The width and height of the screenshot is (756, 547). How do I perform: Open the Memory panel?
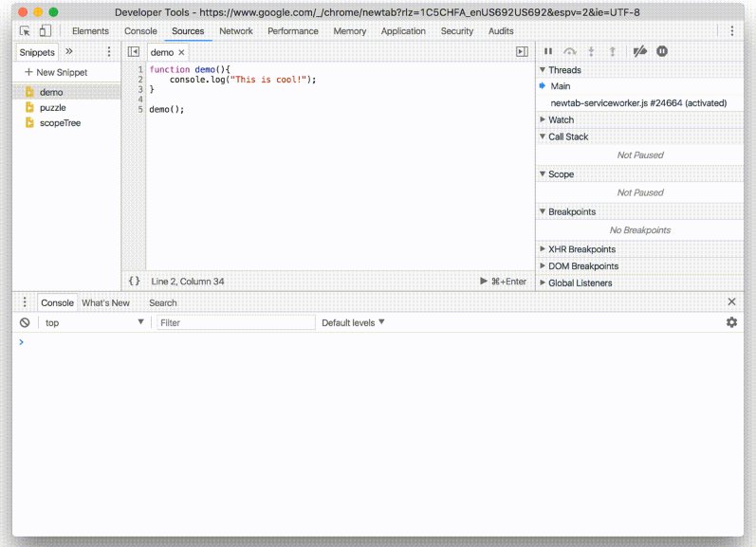click(x=350, y=31)
